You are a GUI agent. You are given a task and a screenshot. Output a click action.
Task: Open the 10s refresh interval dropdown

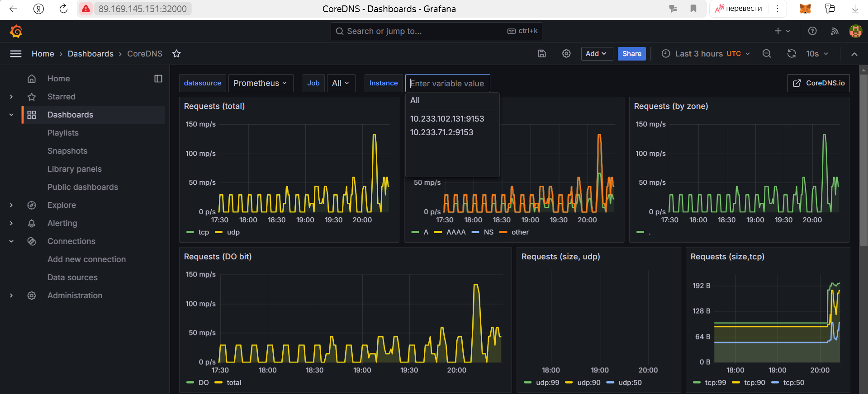[817, 54]
